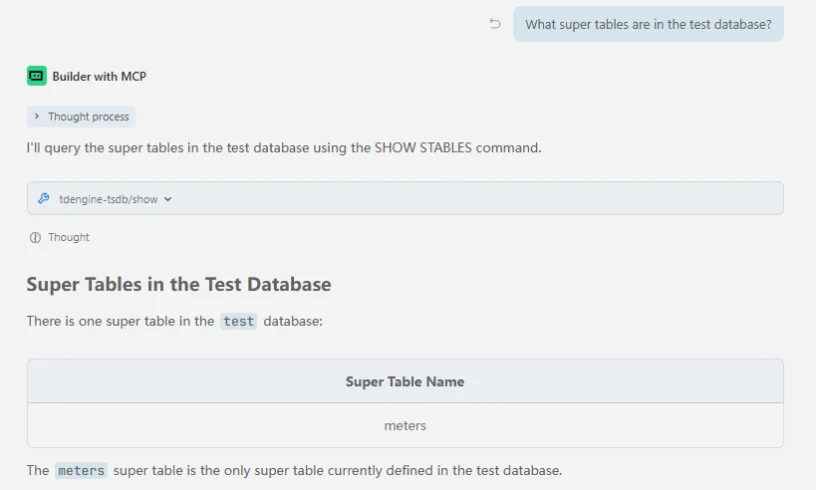Click the wrench icon in the tool call
This screenshot has width=816, height=490.
pyautogui.click(x=44, y=199)
